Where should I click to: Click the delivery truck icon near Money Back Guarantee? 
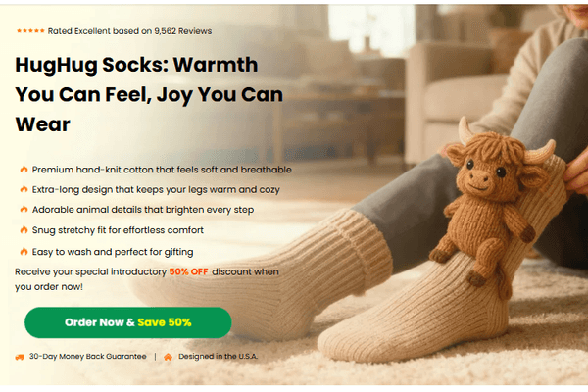click(20, 357)
